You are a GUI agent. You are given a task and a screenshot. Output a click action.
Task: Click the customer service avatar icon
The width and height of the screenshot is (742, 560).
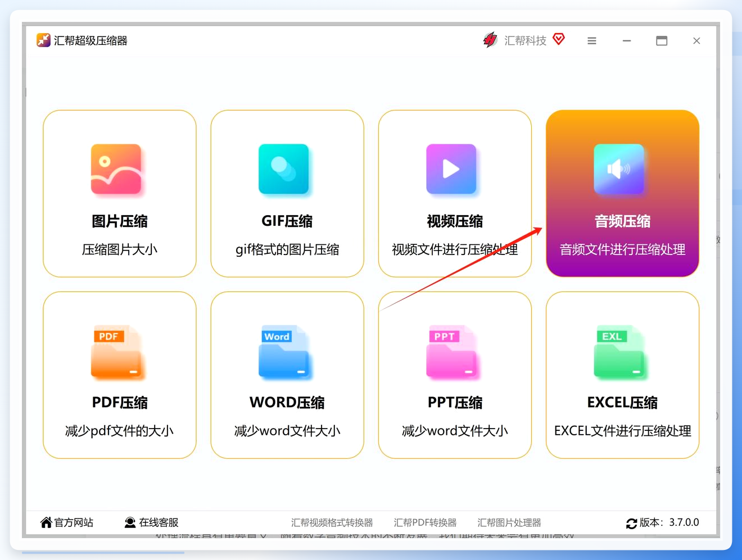130,522
